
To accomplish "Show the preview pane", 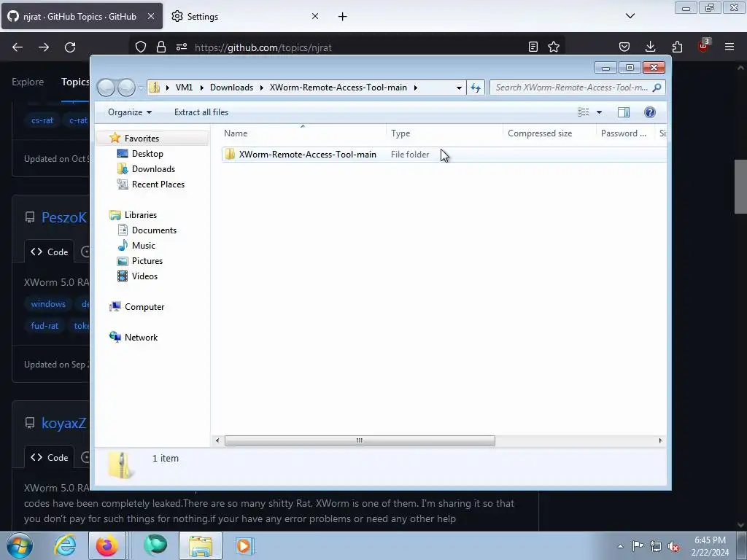I will pos(624,112).
